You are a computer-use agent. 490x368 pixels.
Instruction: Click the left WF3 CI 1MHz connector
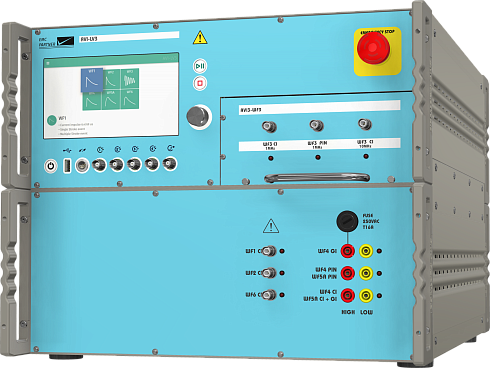point(269,126)
